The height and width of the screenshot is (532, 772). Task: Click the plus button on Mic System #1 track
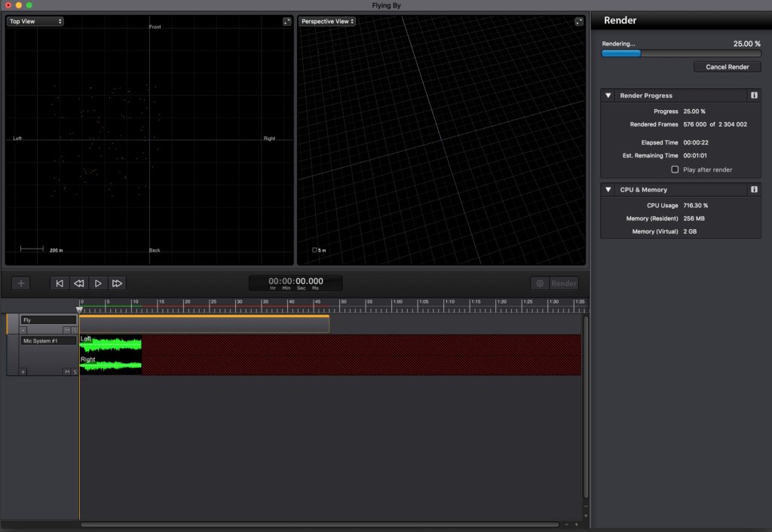(x=23, y=372)
